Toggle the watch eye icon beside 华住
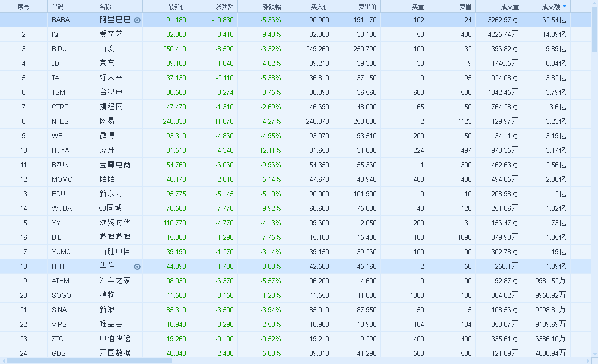 click(x=137, y=267)
